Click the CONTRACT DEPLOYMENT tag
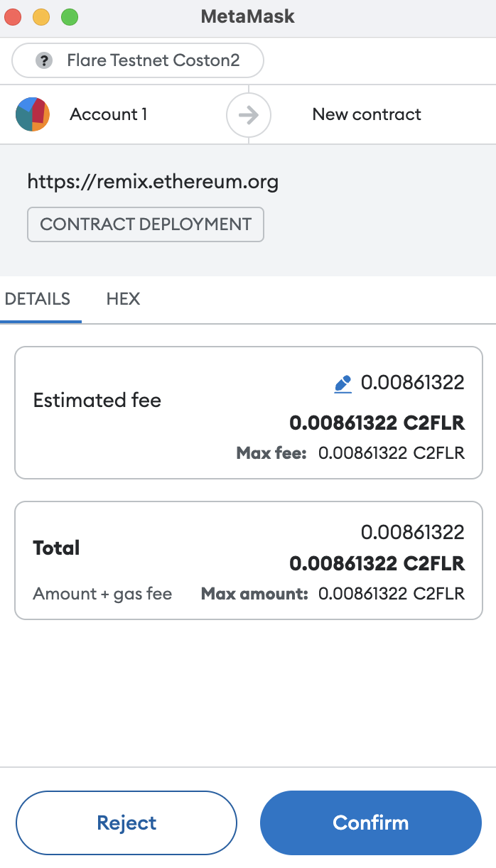496x868 pixels. [146, 224]
